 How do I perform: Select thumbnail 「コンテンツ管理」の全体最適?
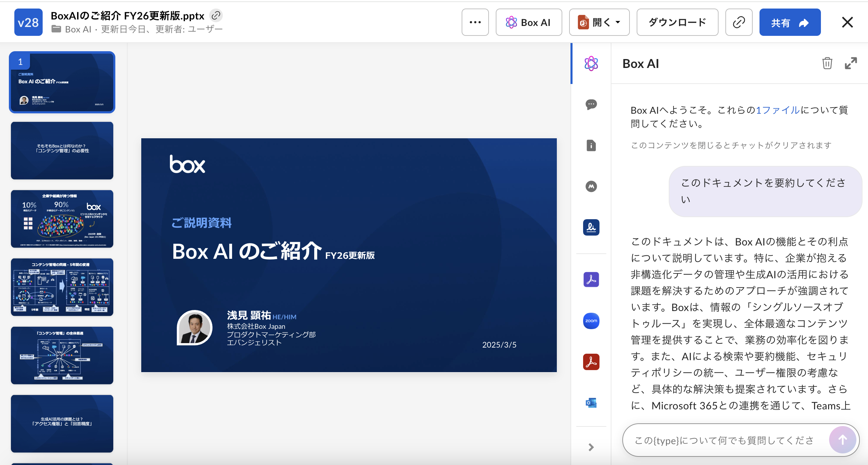62,355
